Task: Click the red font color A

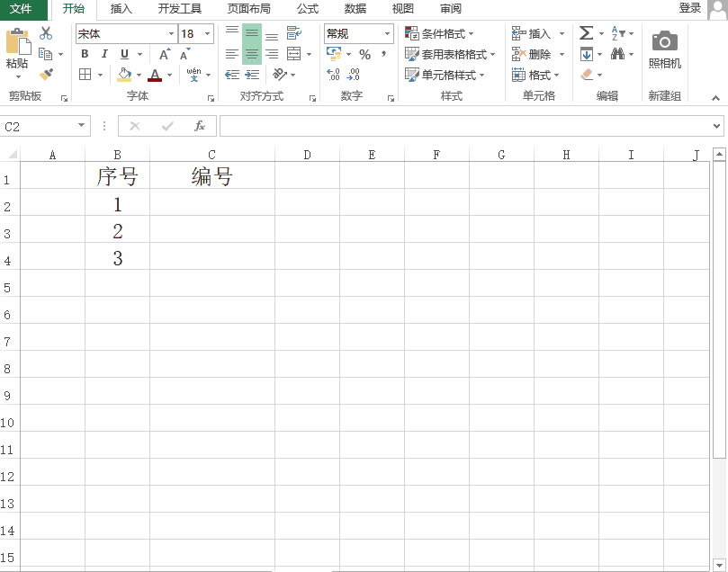Action: 155,75
